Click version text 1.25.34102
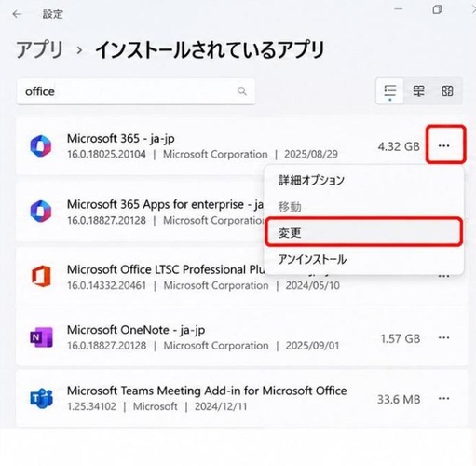Viewport: 476px width, 466px height. pyautogui.click(x=91, y=406)
